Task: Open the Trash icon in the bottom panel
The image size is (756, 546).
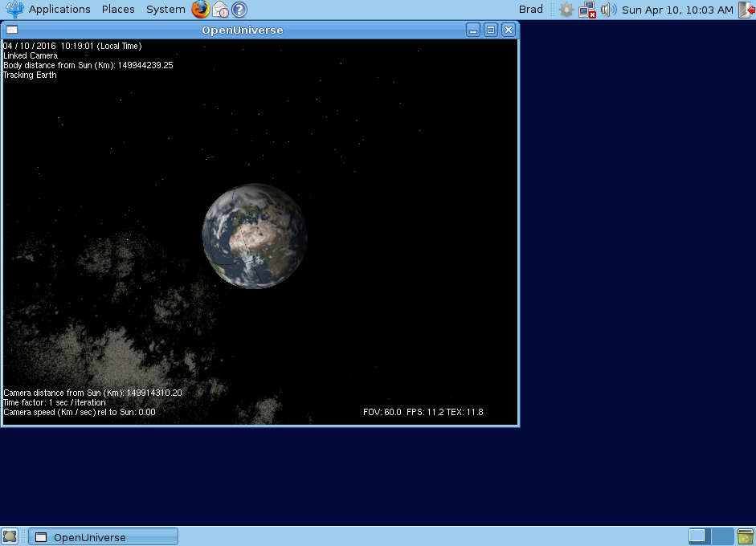Action: click(x=746, y=536)
